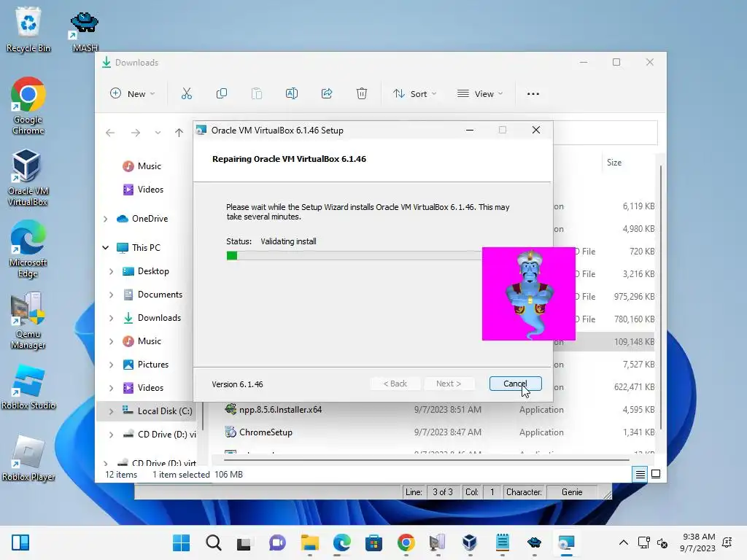Open the Microsoft Edge desktop shortcut
The width and height of the screenshot is (747, 560).
pyautogui.click(x=28, y=249)
